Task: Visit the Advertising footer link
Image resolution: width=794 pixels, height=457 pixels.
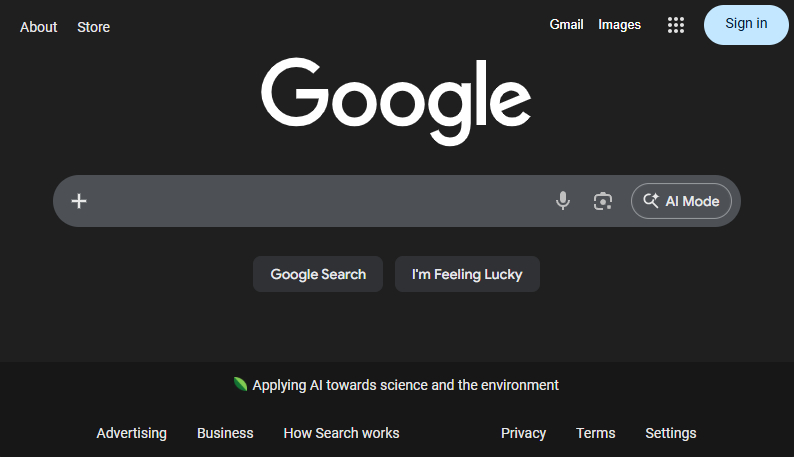Action: point(131,433)
